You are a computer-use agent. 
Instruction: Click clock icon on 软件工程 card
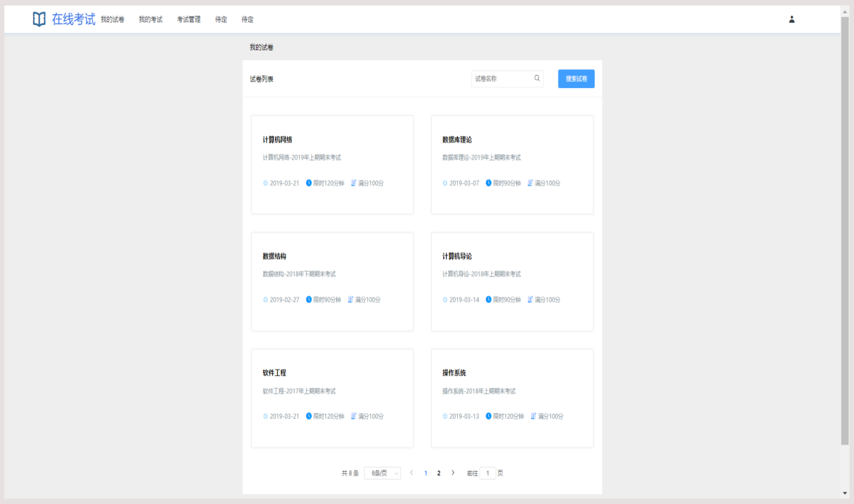coord(309,416)
